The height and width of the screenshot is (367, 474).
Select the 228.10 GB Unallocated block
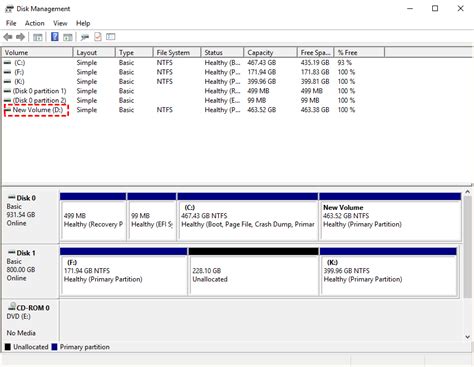click(253, 272)
